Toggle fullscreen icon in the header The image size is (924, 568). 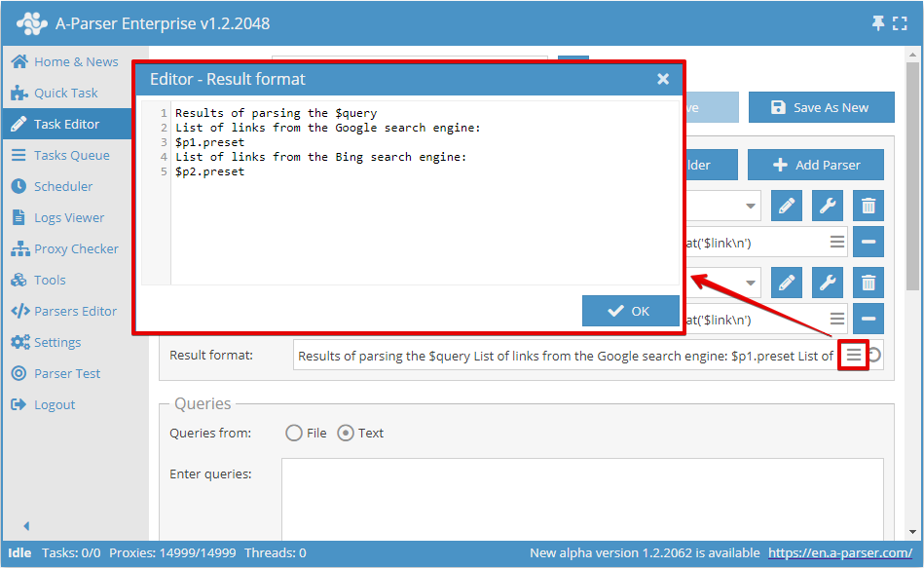(901, 23)
